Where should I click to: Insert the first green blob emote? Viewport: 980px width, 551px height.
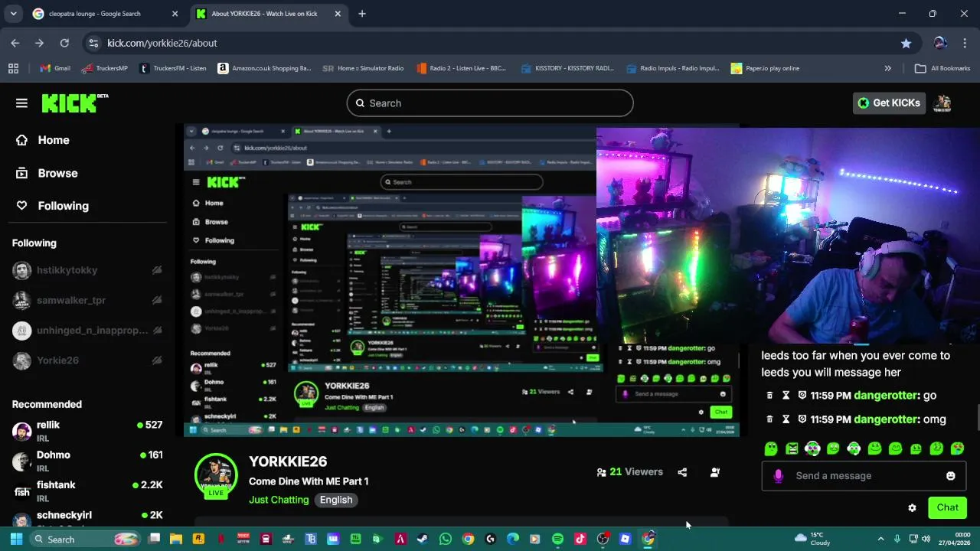771,448
